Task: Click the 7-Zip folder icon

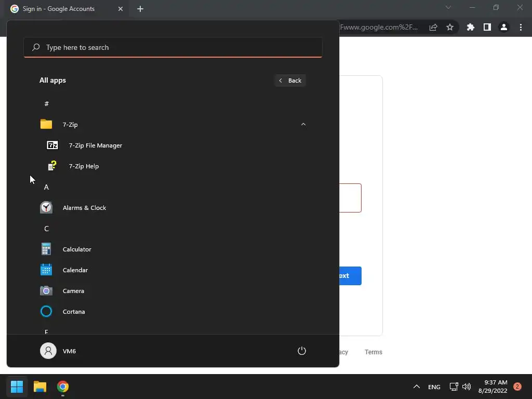Action: tap(46, 124)
